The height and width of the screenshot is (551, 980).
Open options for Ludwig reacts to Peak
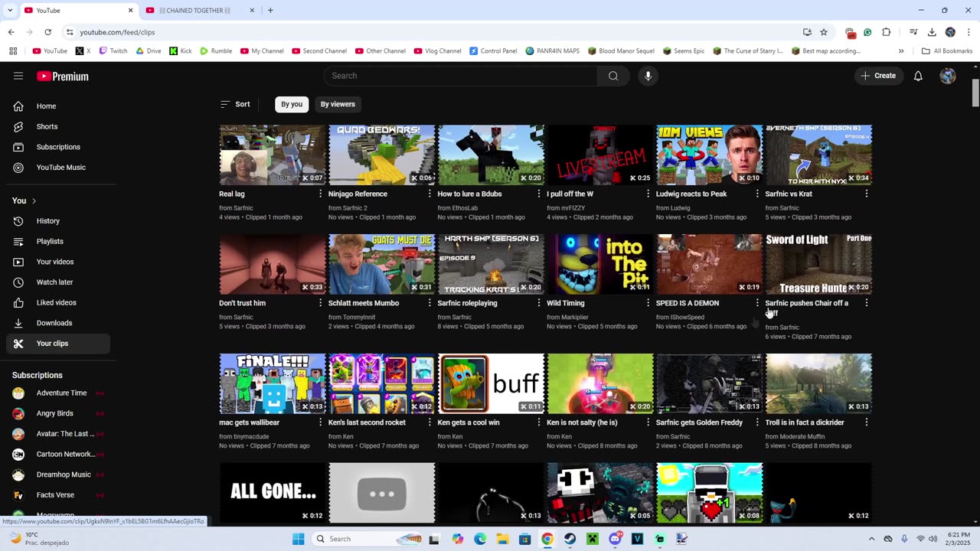[757, 194]
